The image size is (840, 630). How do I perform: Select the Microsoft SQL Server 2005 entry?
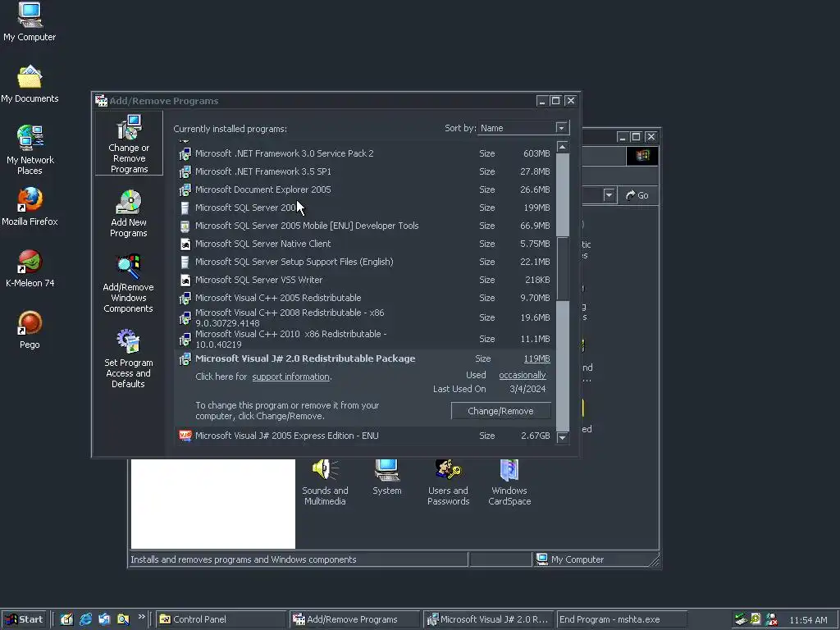(364, 208)
